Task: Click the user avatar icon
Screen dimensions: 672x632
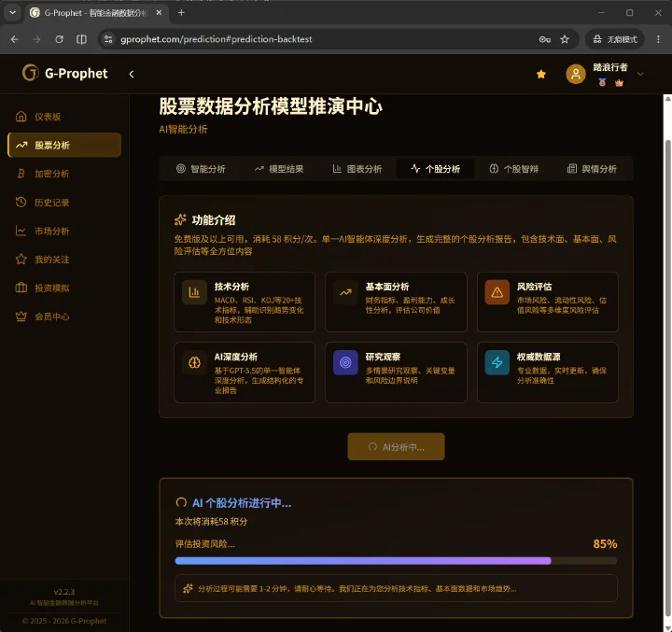Action: pos(576,74)
